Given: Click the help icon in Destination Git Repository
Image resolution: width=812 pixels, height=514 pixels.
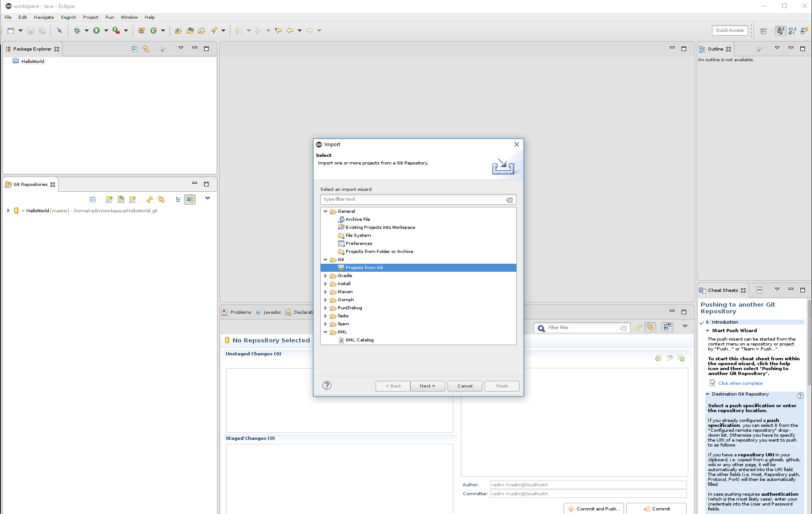Looking at the screenshot, I should [x=800, y=396].
